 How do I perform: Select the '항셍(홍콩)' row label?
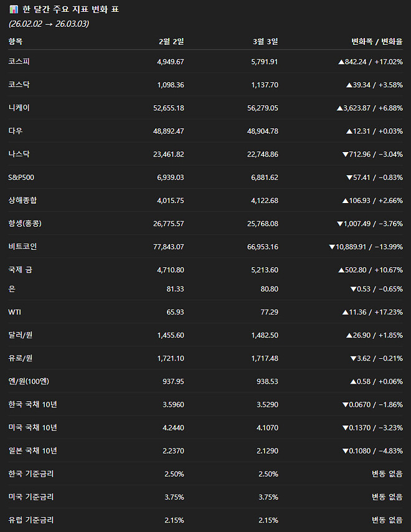point(25,223)
